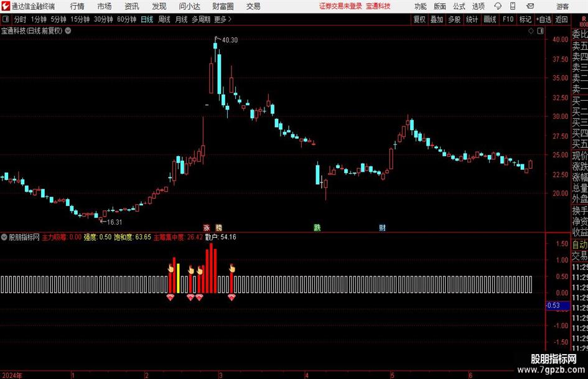Click the 饱和度: 63.65 readout
Screen dimensions: 588x379
point(133,237)
